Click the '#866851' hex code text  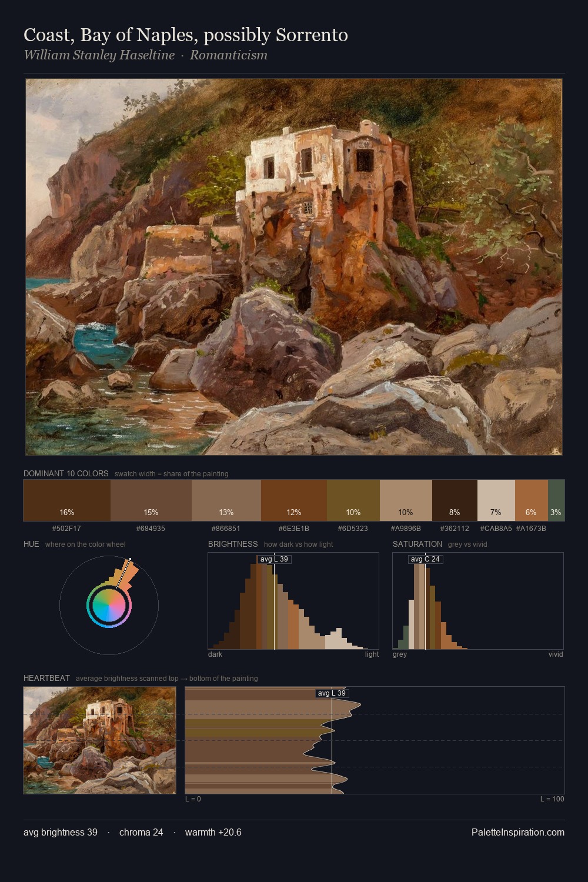tap(226, 529)
